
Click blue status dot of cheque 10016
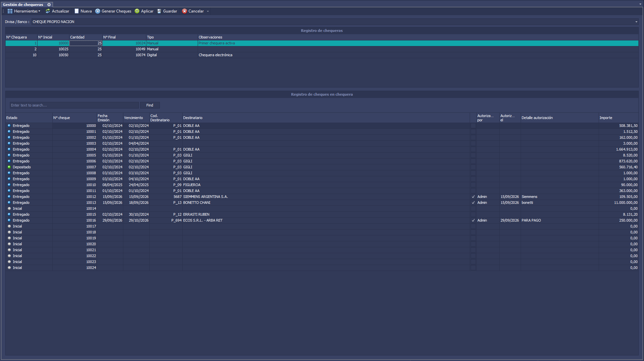click(x=9, y=220)
